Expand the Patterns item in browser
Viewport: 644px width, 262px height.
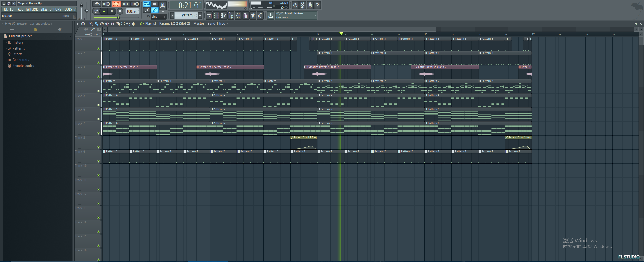click(x=19, y=48)
